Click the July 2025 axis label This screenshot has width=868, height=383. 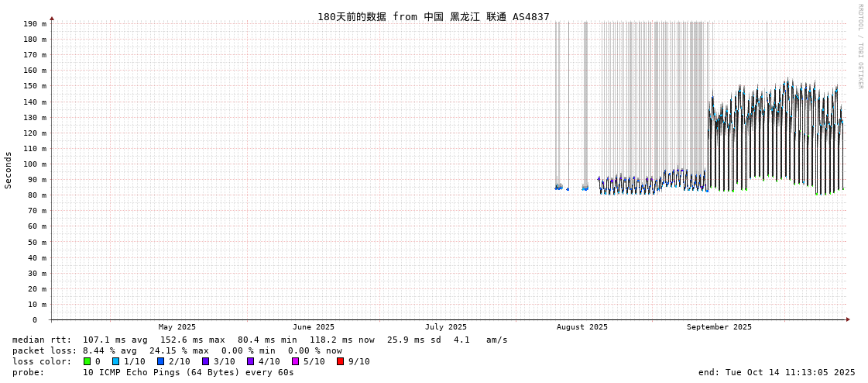tap(446, 327)
